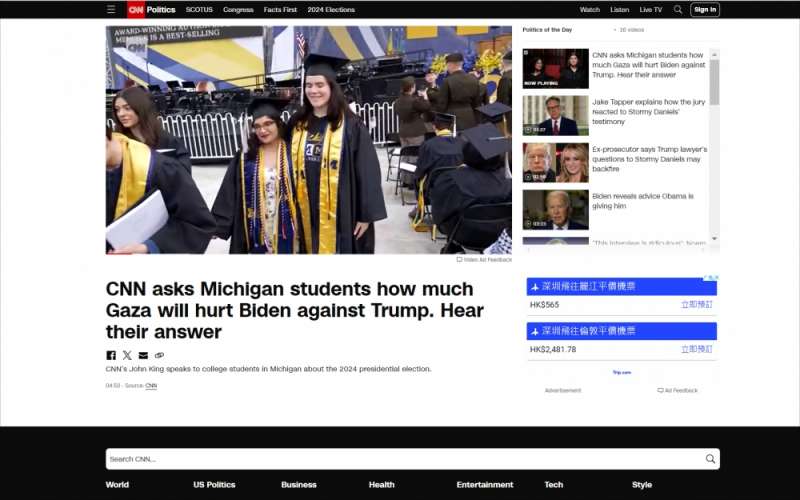Viewport: 800px width, 500px height.
Task: Click the Trip.com ad label
Action: pyautogui.click(x=621, y=372)
